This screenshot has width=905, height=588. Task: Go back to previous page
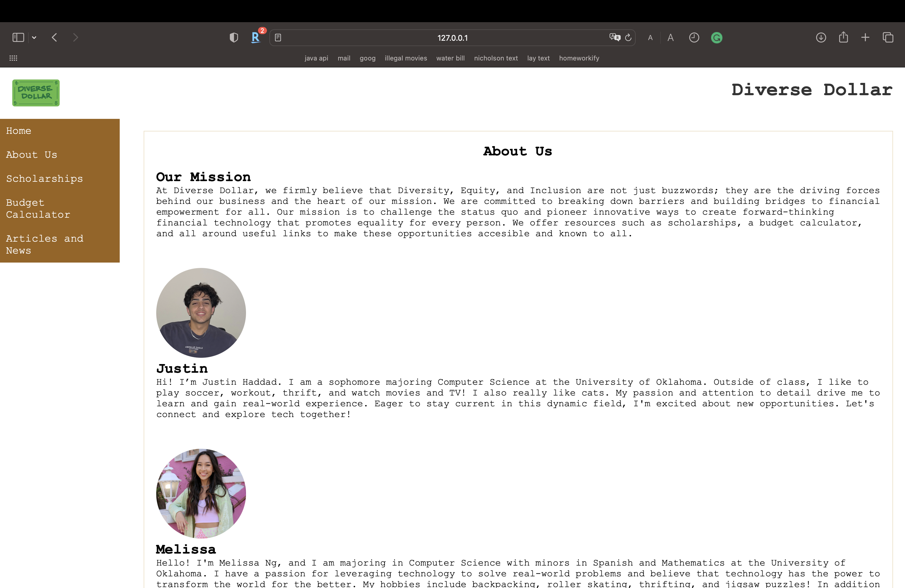[x=54, y=37]
